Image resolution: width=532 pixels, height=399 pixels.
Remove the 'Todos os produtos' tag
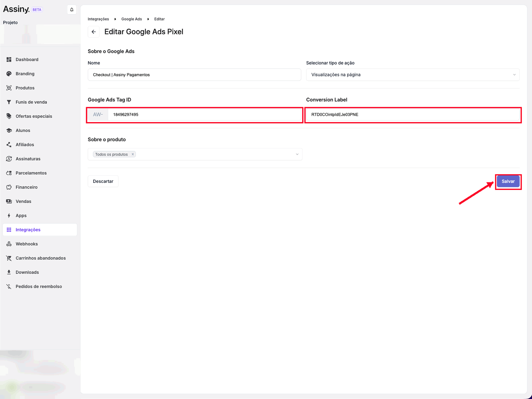click(x=133, y=154)
